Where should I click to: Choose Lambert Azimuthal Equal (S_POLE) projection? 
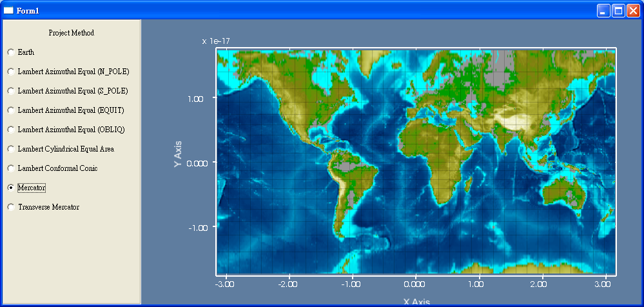pyautogui.click(x=11, y=91)
